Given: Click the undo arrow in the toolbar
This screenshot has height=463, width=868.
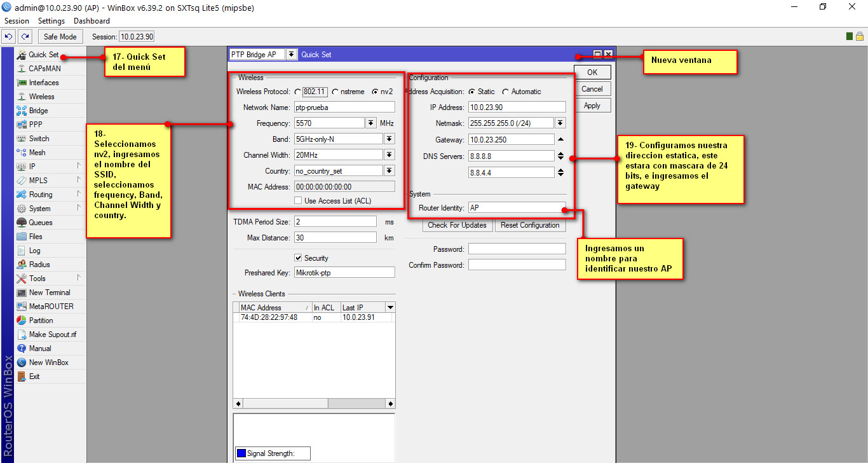Looking at the screenshot, I should pyautogui.click(x=10, y=37).
